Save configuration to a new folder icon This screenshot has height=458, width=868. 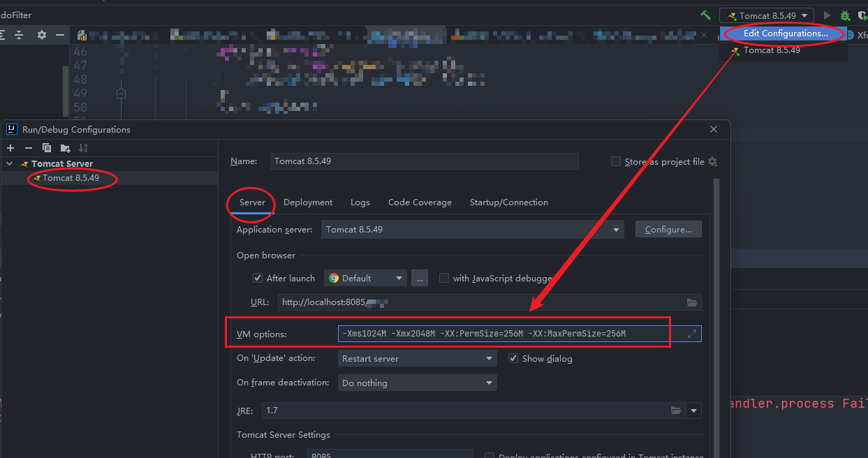pos(65,148)
